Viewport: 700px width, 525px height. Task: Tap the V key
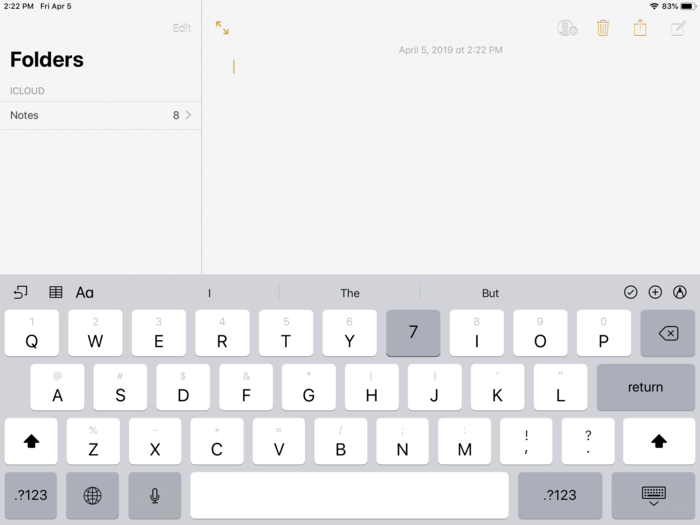point(279,441)
